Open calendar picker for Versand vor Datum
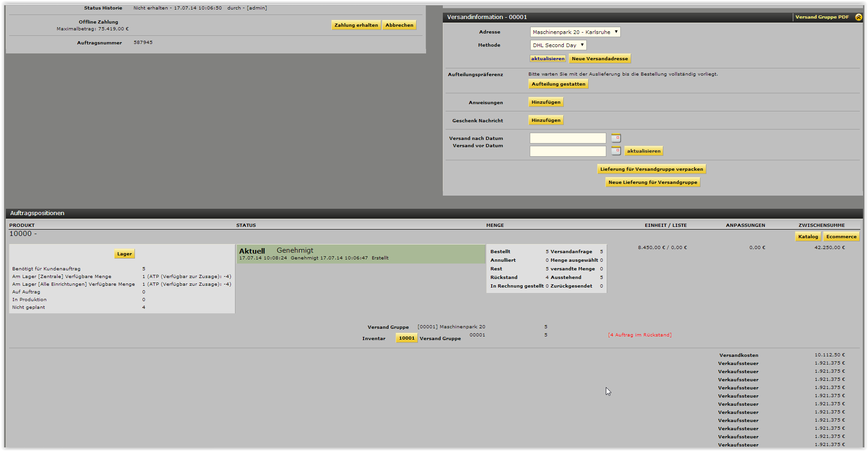Image resolution: width=868 pixels, height=451 pixels. point(616,151)
